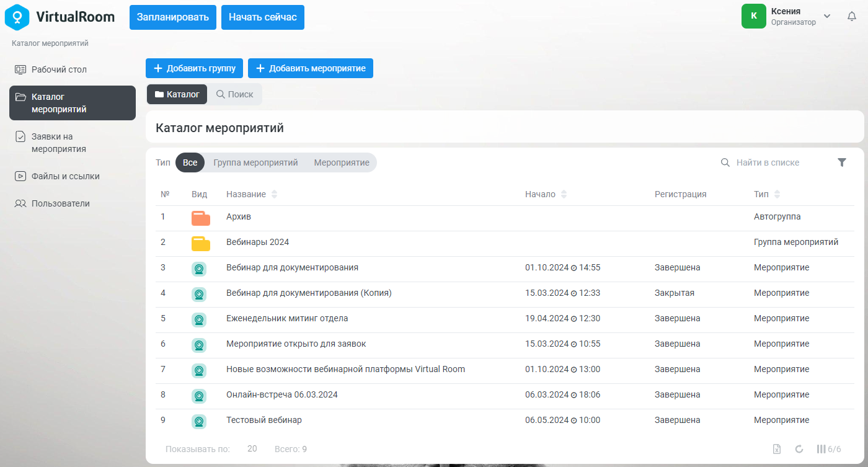Click the Добавить мероприятие button
868x467 pixels.
pyautogui.click(x=311, y=68)
